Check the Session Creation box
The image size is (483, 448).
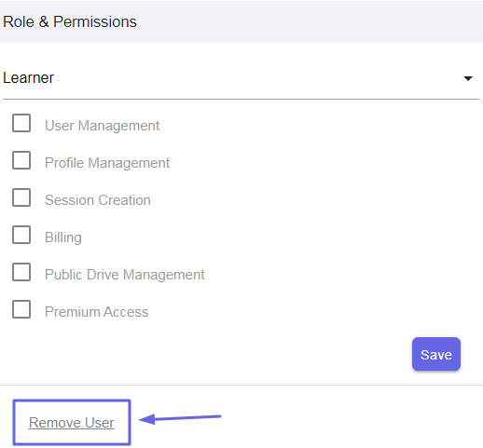click(x=21, y=197)
